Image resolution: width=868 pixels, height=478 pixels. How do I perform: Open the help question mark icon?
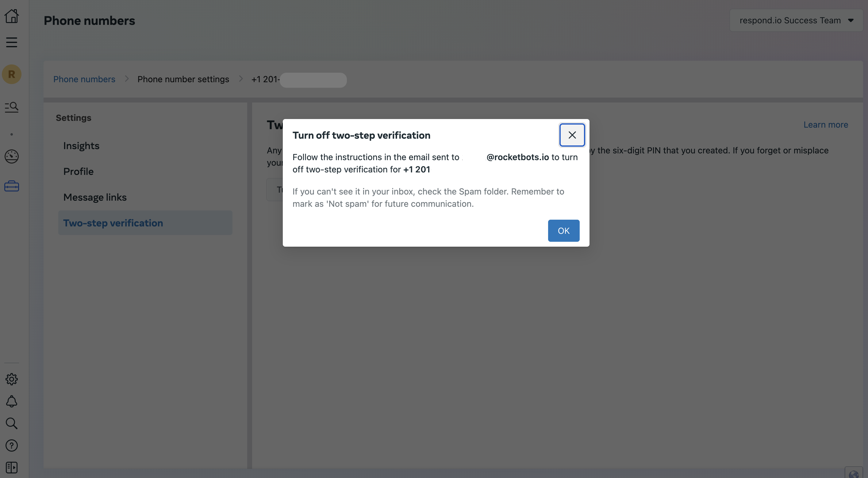pos(12,445)
